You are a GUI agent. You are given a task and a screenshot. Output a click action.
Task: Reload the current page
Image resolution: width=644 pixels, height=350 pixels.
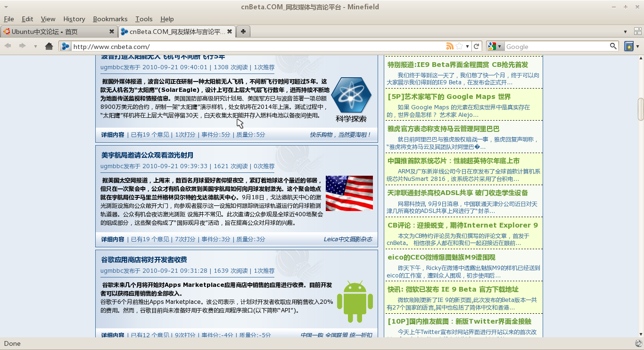coord(477,46)
